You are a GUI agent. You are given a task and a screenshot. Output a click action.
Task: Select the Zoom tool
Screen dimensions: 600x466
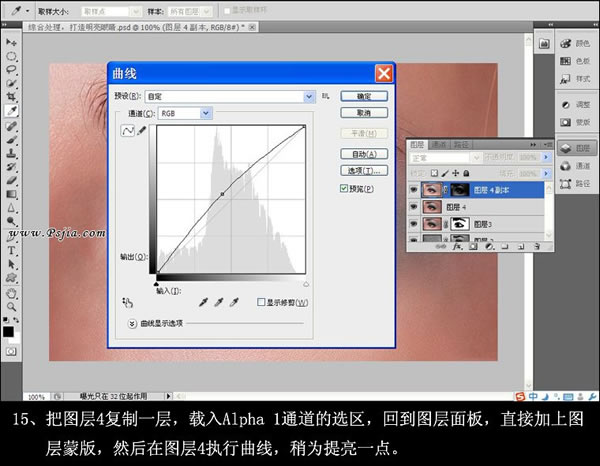pos(11,307)
